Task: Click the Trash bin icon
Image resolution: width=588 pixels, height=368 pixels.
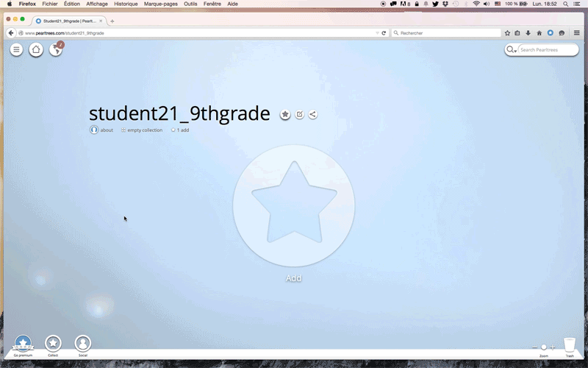Action: point(570,344)
